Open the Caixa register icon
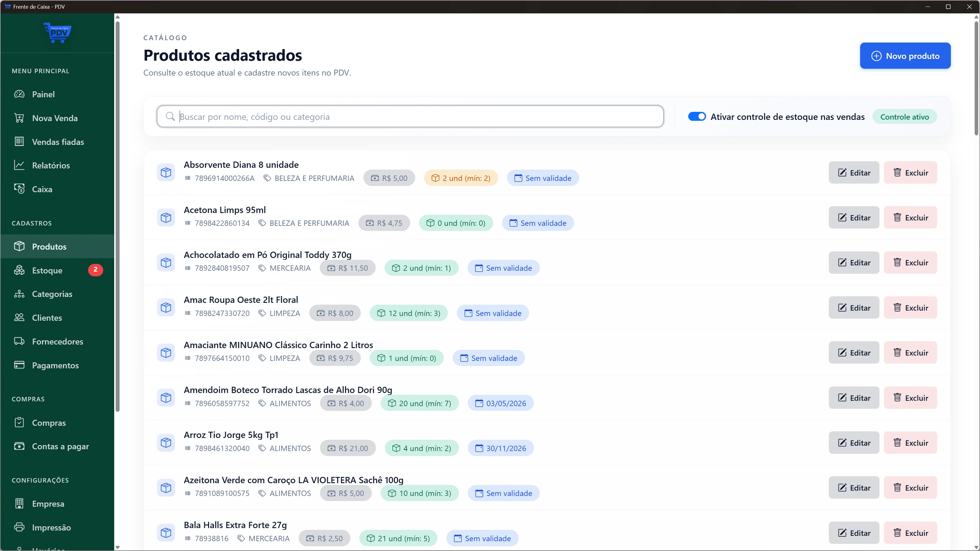This screenshot has width=980, height=551. pyautogui.click(x=19, y=189)
